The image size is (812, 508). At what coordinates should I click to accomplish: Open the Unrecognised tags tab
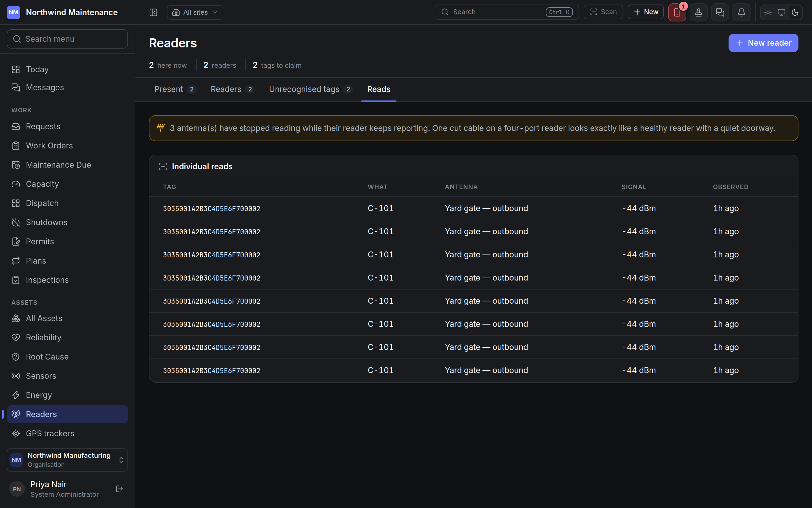pos(311,89)
